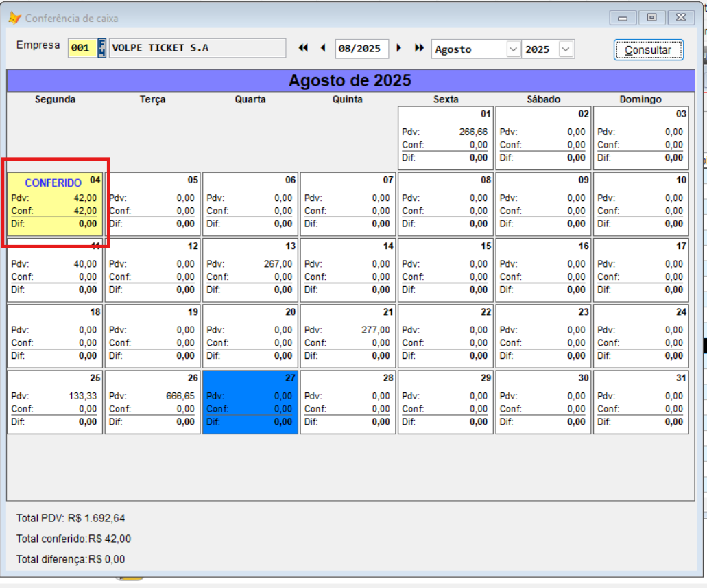Open day 26 with Pdv 666,65
The width and height of the screenshot is (707, 588).
[153, 402]
